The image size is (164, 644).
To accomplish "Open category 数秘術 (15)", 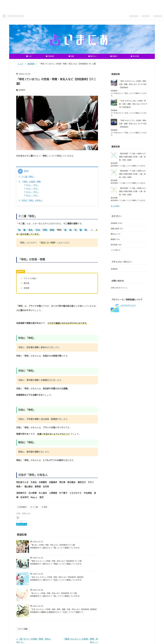I will point(115,239).
